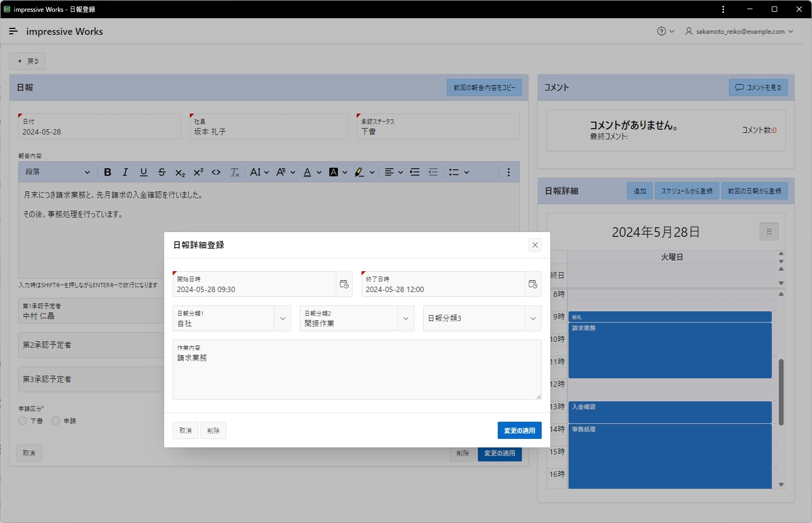Click the calendar vertical scrollbar thumb
This screenshot has width=812, height=523.
781,392
